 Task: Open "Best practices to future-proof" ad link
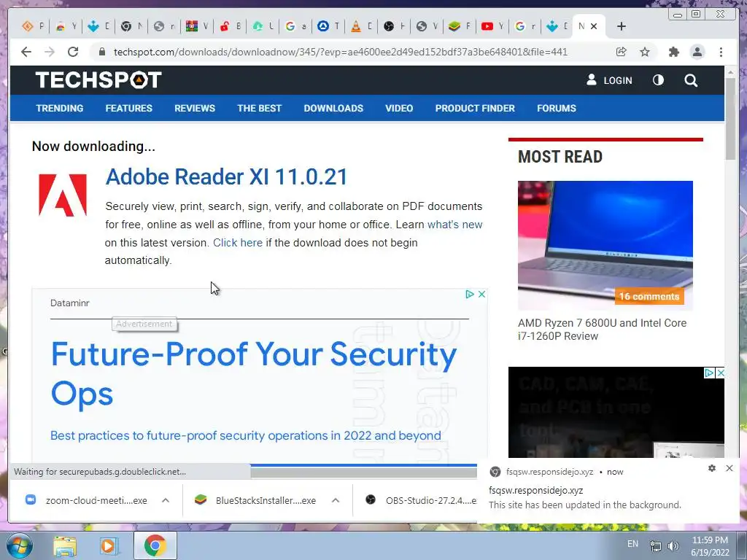tap(245, 435)
